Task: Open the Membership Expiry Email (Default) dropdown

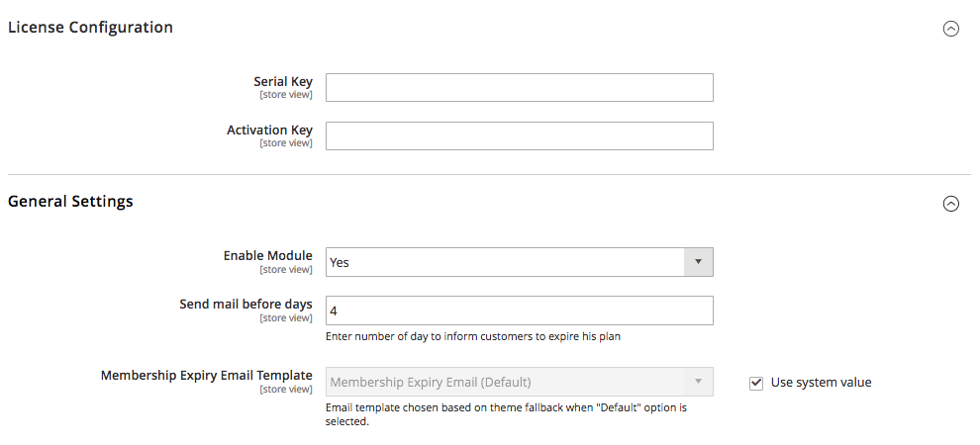Action: tap(520, 382)
